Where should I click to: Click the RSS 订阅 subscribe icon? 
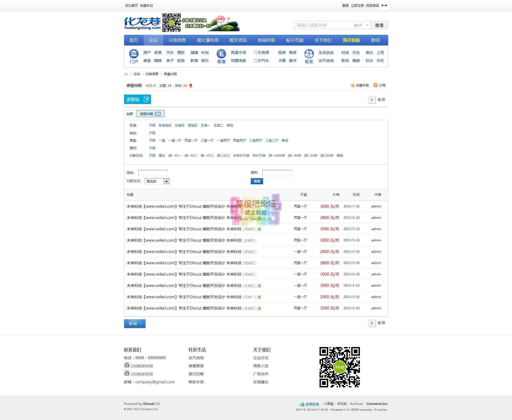(375, 85)
